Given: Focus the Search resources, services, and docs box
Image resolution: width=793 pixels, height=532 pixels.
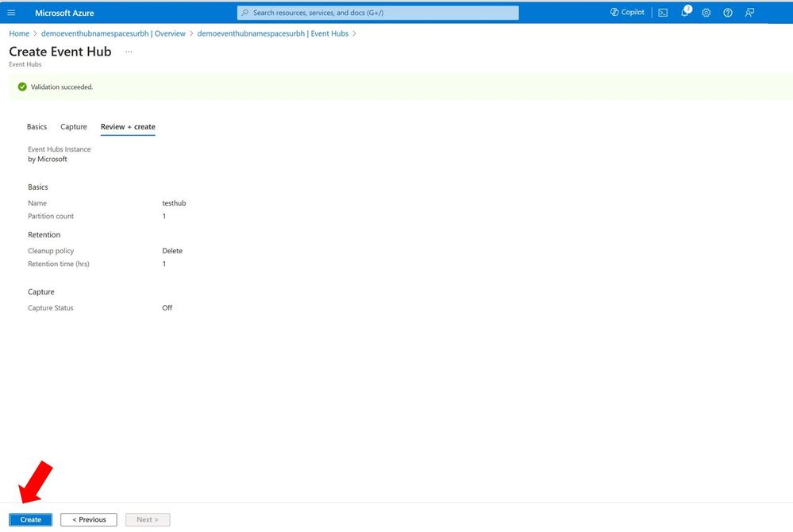Looking at the screenshot, I should coord(378,13).
